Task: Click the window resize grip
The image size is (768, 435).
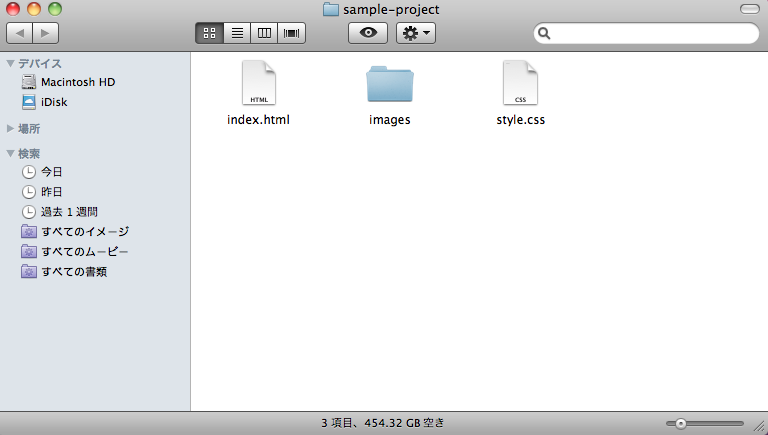Action: point(760,427)
